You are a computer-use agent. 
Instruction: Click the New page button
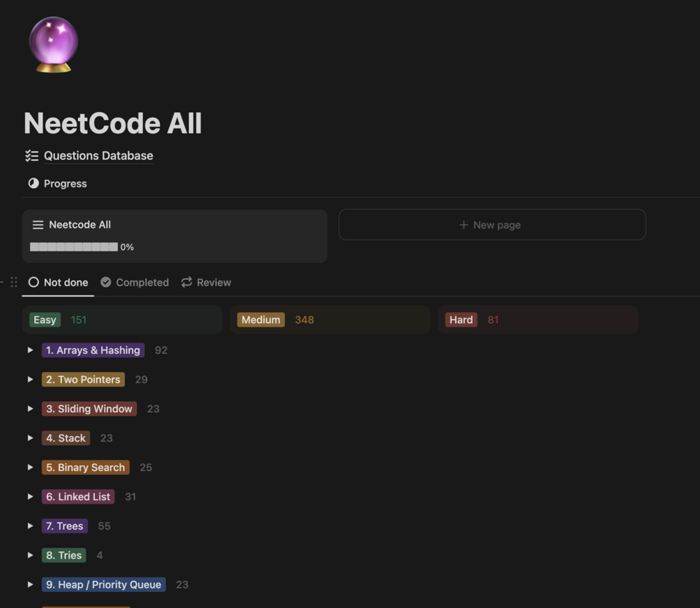[x=492, y=225]
